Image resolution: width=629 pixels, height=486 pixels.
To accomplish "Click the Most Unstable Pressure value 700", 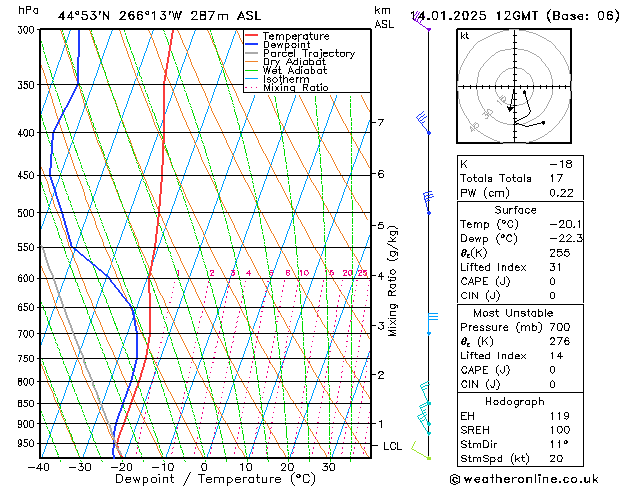I will pyautogui.click(x=560, y=327).
